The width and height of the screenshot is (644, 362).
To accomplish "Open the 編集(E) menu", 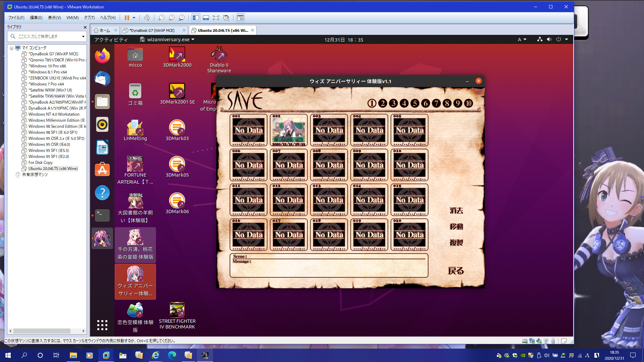I will [x=36, y=18].
